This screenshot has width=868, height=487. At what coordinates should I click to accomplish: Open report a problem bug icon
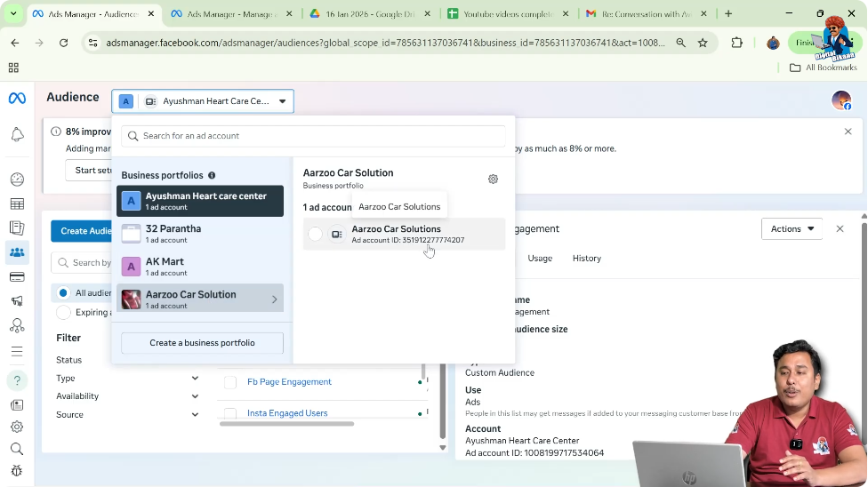point(17,471)
